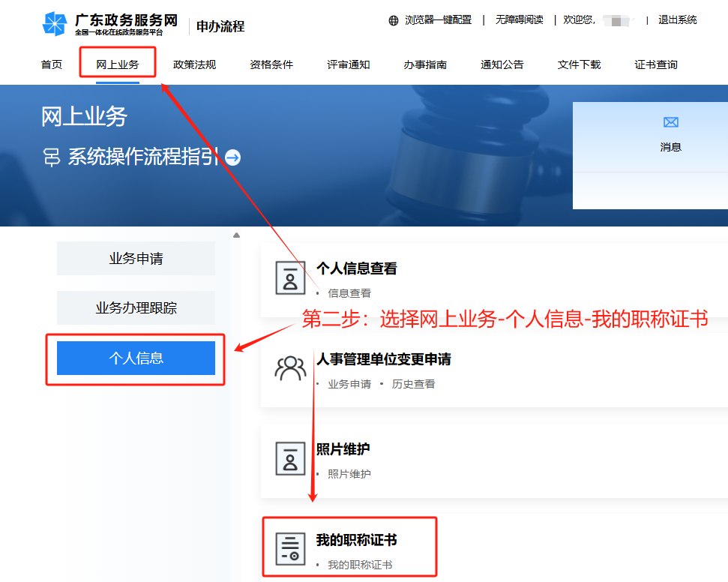The height and width of the screenshot is (582, 728).
Task: Click the 我的职称证书 sub-link
Action: (360, 565)
